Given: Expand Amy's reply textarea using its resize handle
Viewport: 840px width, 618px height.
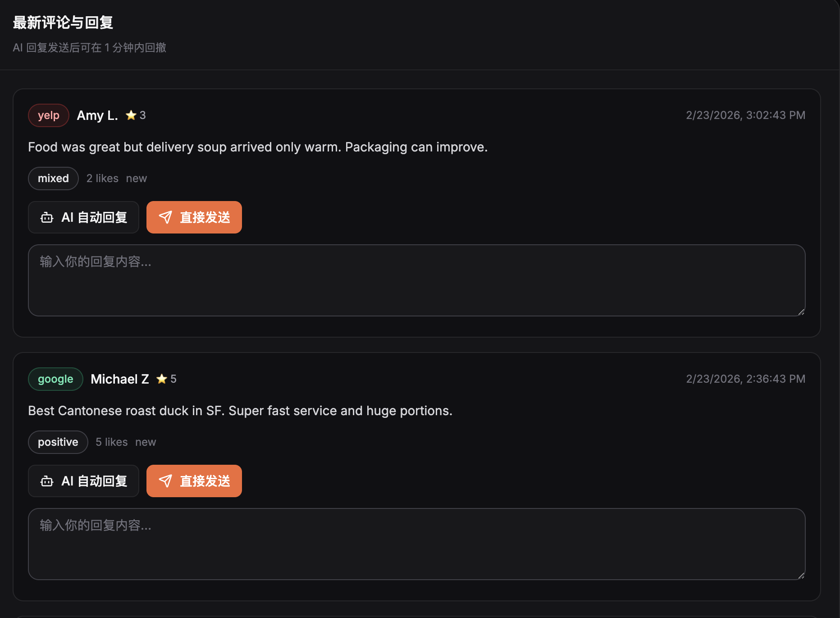Looking at the screenshot, I should click(801, 312).
